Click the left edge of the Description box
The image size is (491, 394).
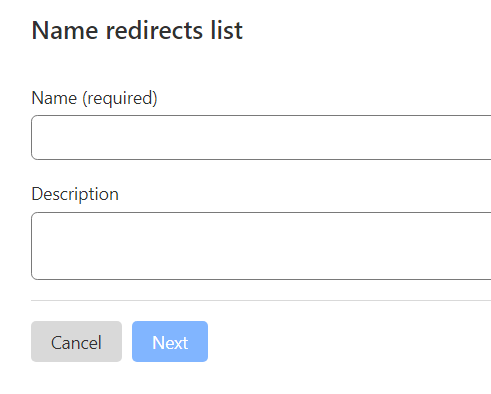pyautogui.click(x=32, y=246)
